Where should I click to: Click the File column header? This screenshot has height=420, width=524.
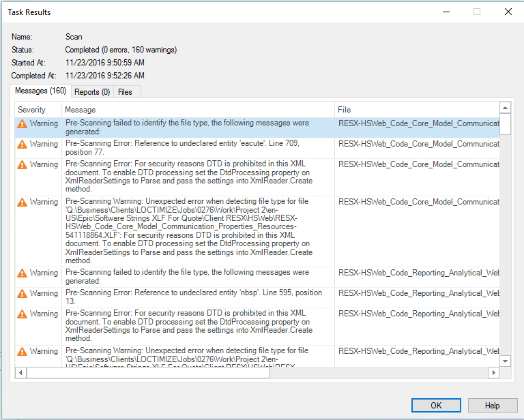(345, 110)
